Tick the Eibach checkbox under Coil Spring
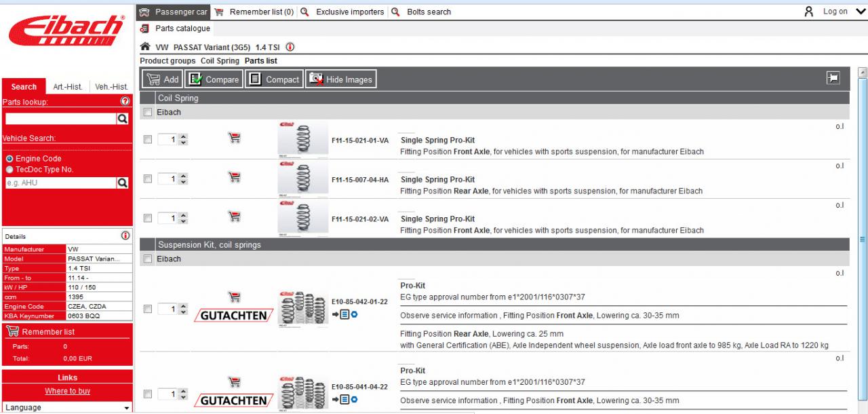Viewport: 868px width, 414px height. click(148, 113)
